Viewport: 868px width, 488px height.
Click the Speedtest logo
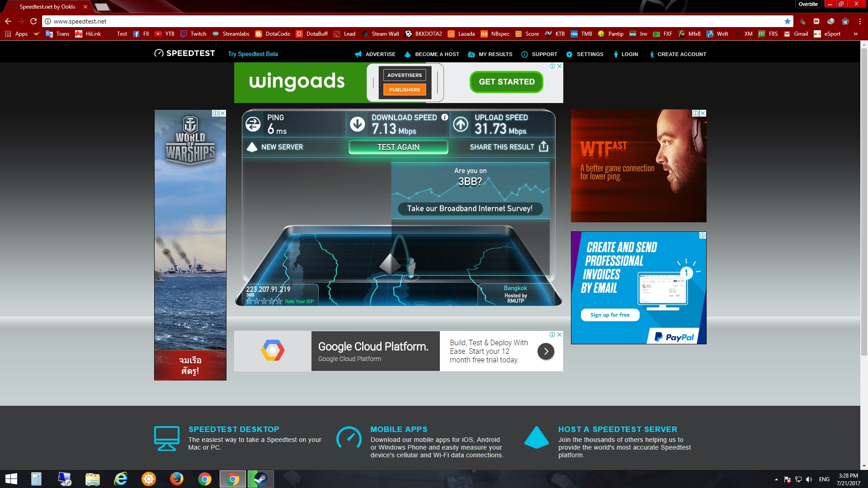click(184, 53)
